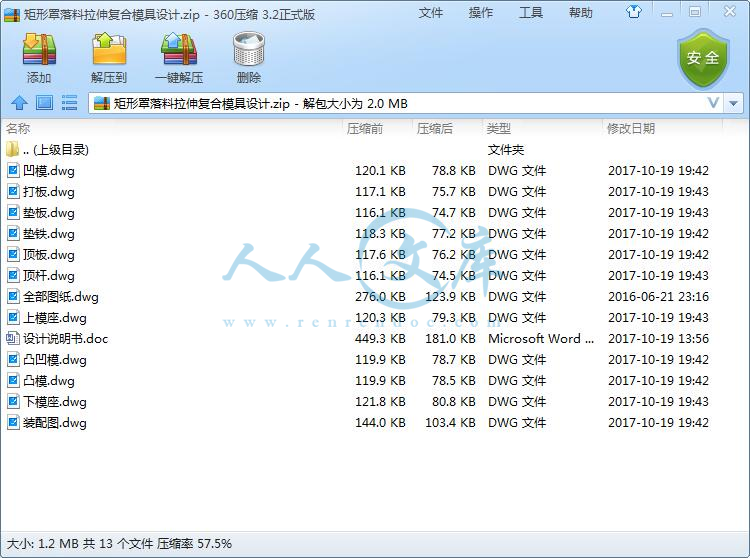Click the file icon of 凸凹模.dwg
750x558 pixels.
pyautogui.click(x=13, y=360)
